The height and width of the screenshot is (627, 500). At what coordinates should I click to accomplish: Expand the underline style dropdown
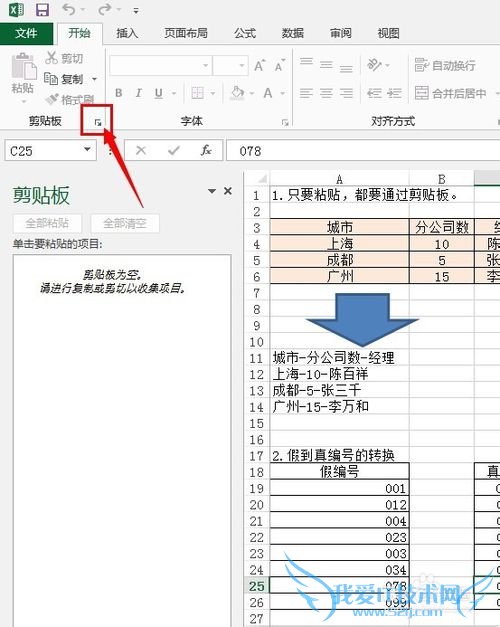click(x=174, y=94)
